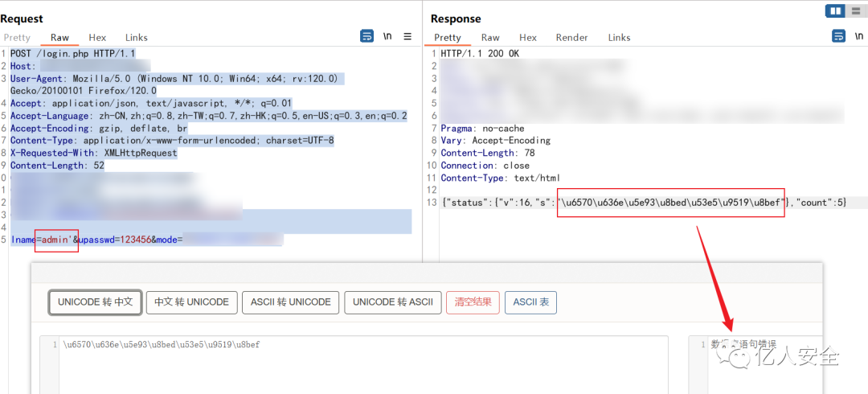The width and height of the screenshot is (868, 394).
Task: Open the Links tab in Request
Action: coord(136,38)
